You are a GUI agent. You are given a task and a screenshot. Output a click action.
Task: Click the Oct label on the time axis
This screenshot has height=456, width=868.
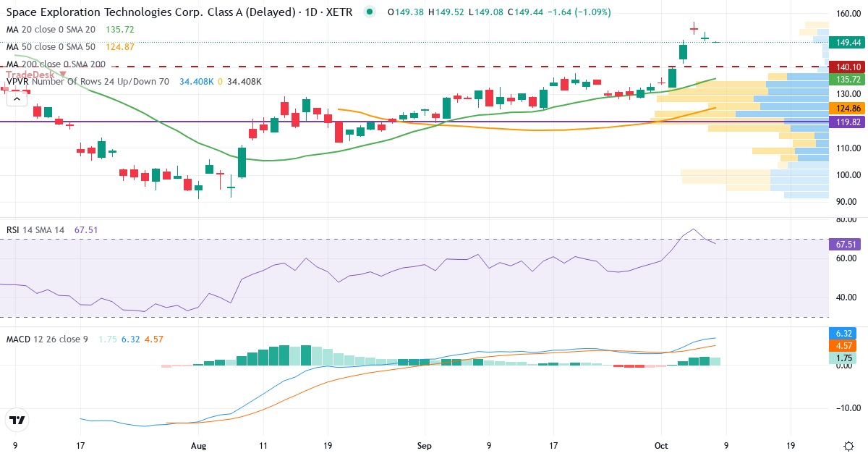662,446
